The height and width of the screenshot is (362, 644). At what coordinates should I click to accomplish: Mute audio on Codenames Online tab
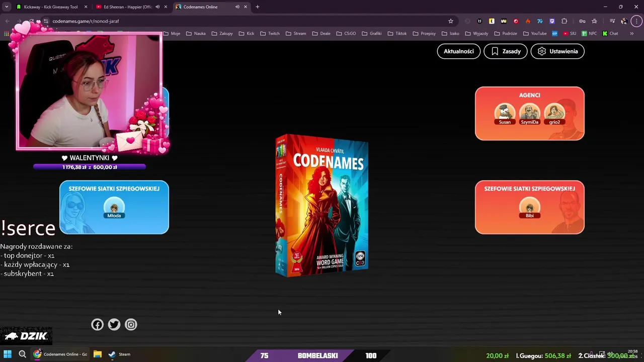point(237,7)
